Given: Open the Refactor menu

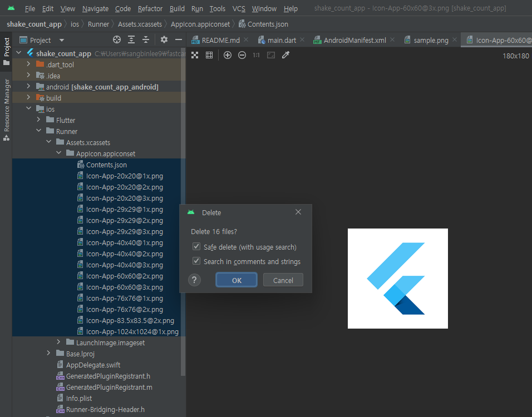Looking at the screenshot, I should pyautogui.click(x=150, y=8).
